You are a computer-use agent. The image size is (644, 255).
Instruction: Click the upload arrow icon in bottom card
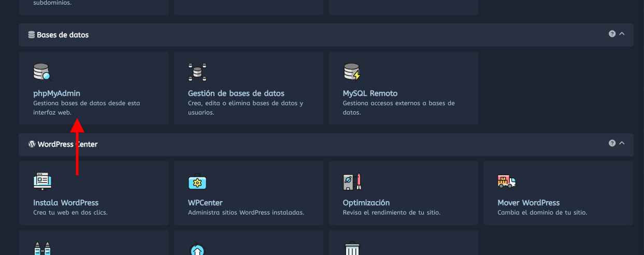pyautogui.click(x=197, y=250)
